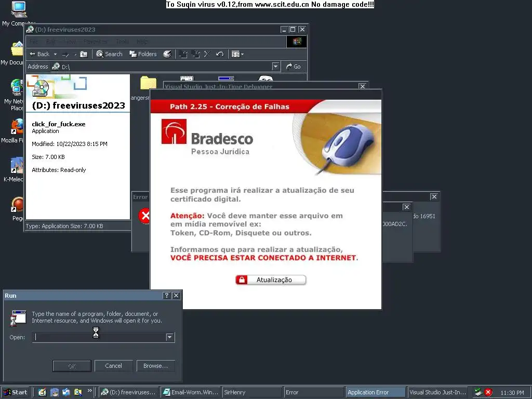Expand Quick Launch overflow chevron
The image size is (532, 399).
pos(89,391)
